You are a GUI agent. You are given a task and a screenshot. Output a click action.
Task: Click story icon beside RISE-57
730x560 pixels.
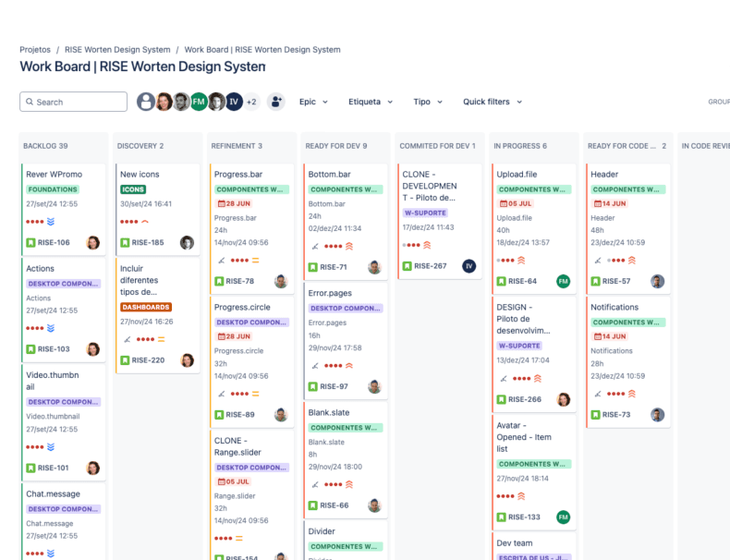595,281
